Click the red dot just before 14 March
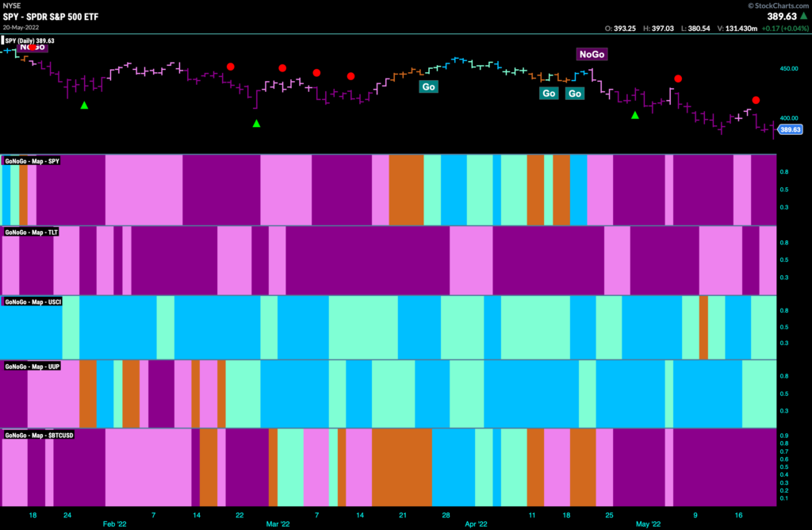812x530 pixels. 350,76
